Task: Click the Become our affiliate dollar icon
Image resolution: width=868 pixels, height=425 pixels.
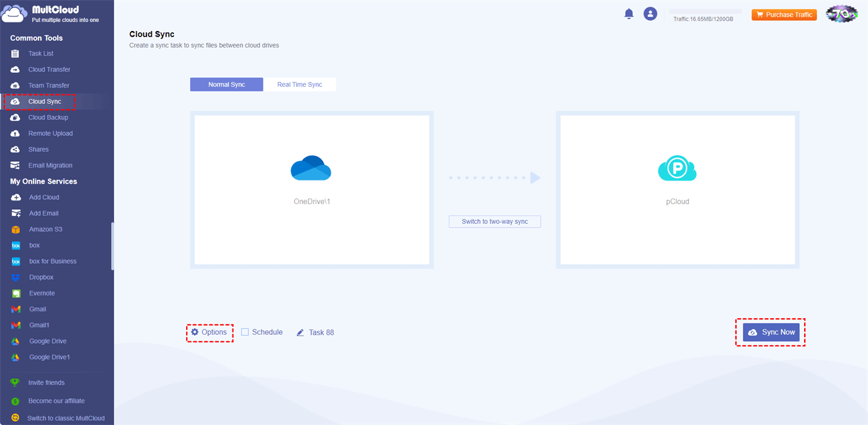Action: tap(15, 401)
